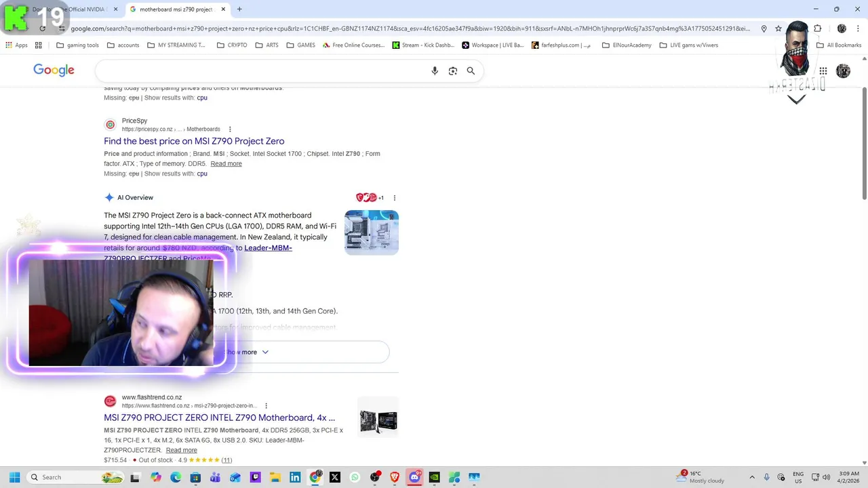Open LinkedIn from the taskbar
The height and width of the screenshot is (488, 868).
pos(295,477)
